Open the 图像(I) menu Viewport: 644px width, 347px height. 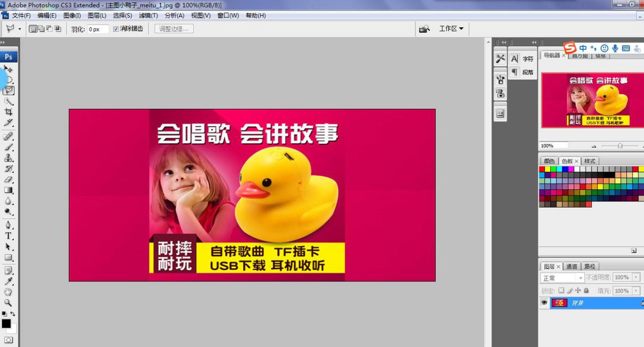coord(72,16)
